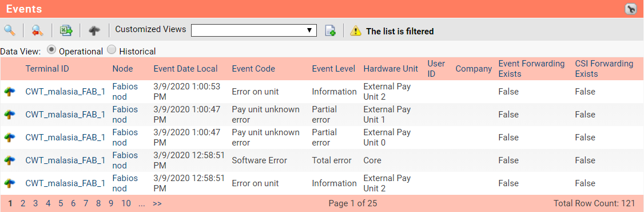Click 'External Pay Unit 0' cell

[x=387, y=138]
